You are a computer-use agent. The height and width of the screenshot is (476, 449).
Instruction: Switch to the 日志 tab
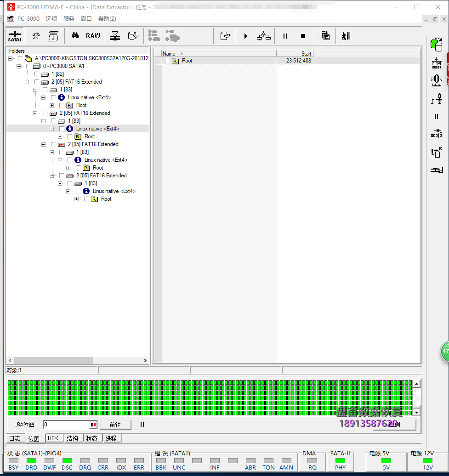tap(15, 438)
